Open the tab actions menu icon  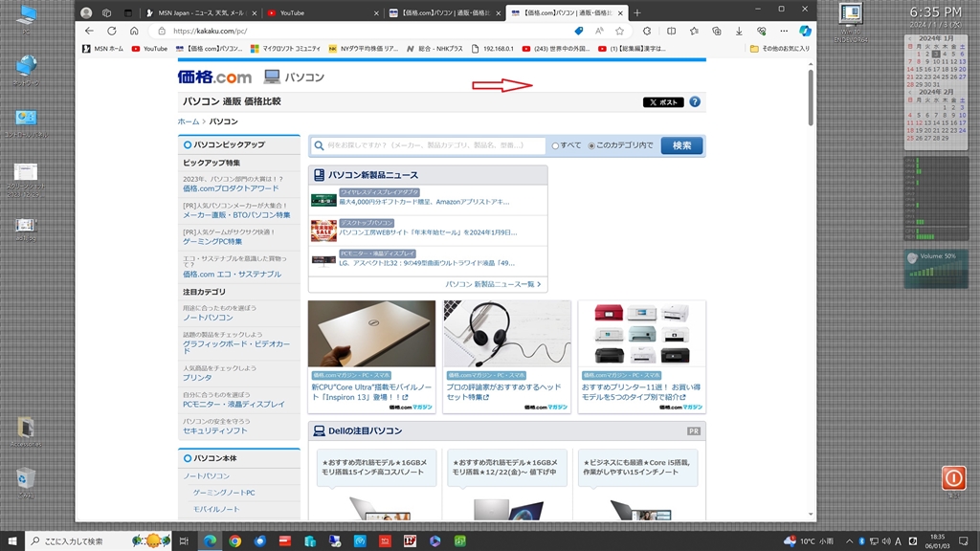click(x=128, y=12)
